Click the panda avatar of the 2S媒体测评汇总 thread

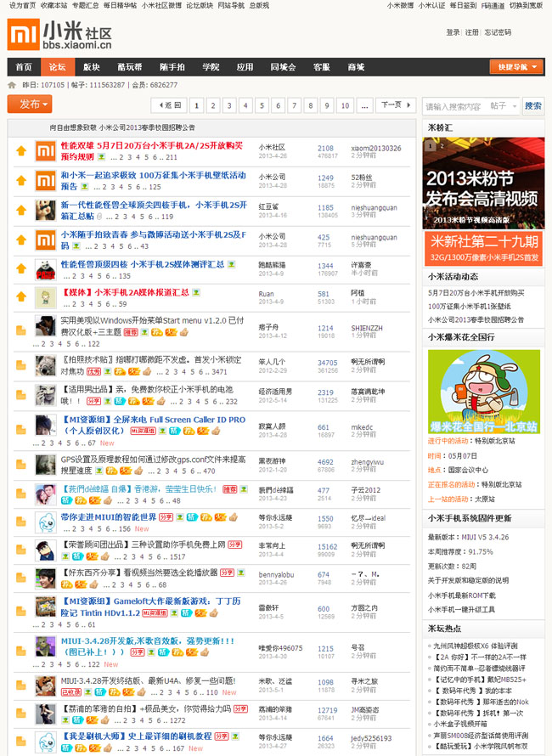pos(46,269)
